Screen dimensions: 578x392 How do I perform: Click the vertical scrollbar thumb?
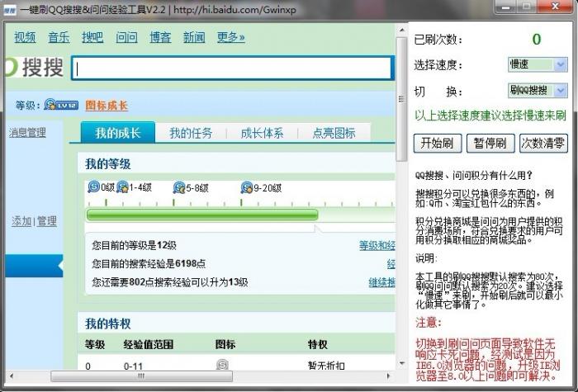click(x=401, y=100)
